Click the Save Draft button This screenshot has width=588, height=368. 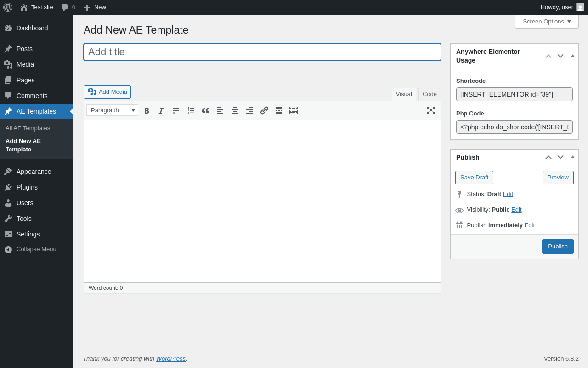point(474,178)
